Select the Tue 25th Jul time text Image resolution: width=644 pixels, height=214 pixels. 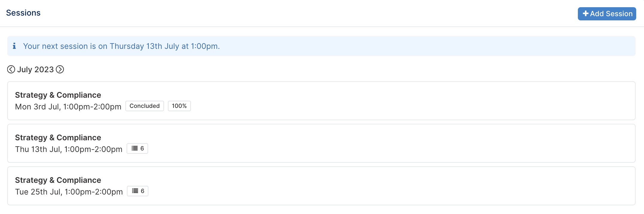pyautogui.click(x=69, y=192)
